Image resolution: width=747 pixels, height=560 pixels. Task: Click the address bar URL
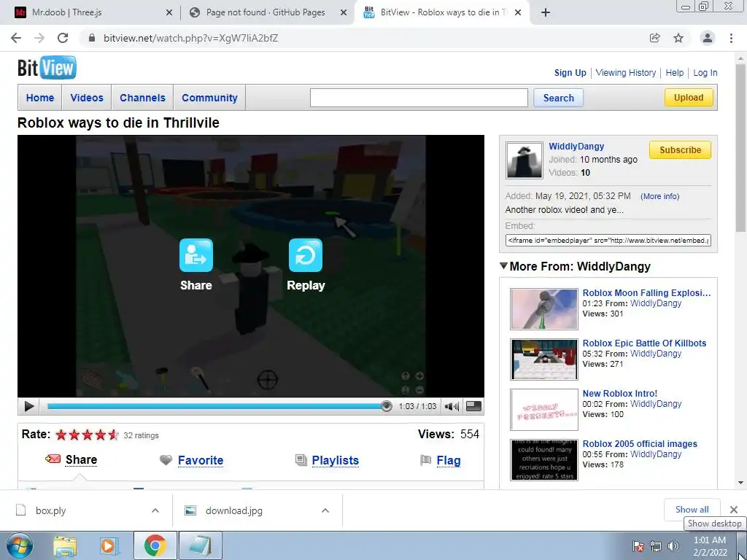[x=190, y=38]
